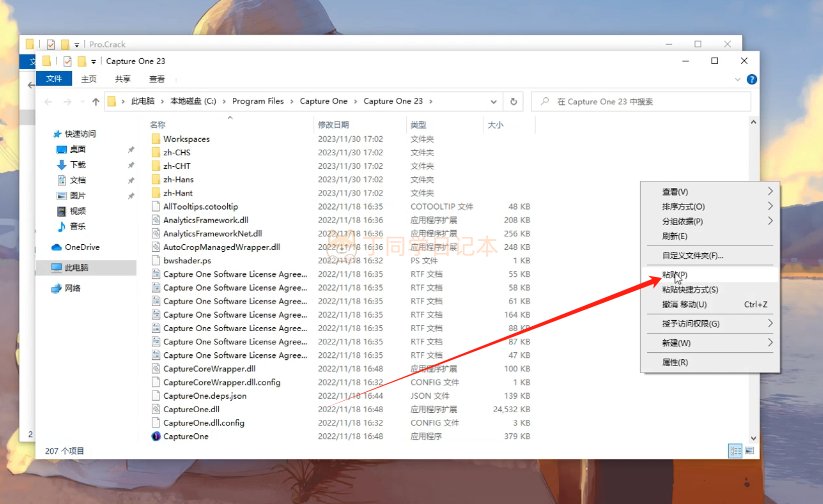Click the 音乐 music icon in sidebar

[x=61, y=226]
